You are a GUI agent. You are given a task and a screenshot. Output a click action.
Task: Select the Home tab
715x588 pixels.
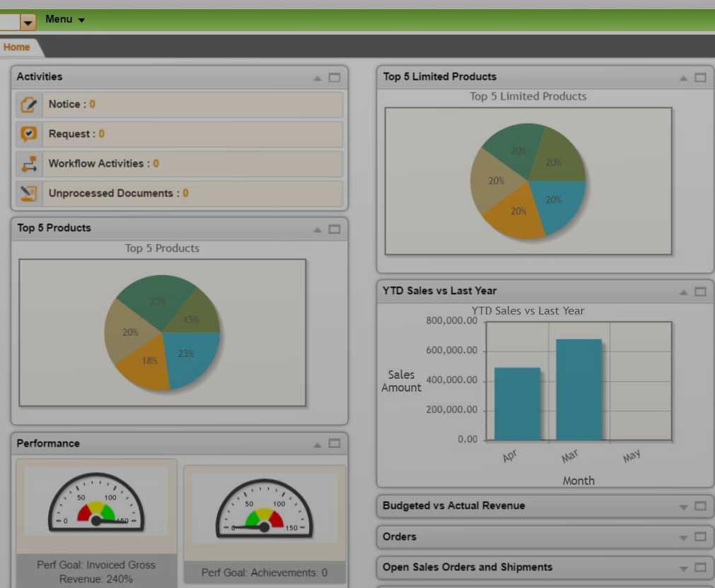coord(16,47)
